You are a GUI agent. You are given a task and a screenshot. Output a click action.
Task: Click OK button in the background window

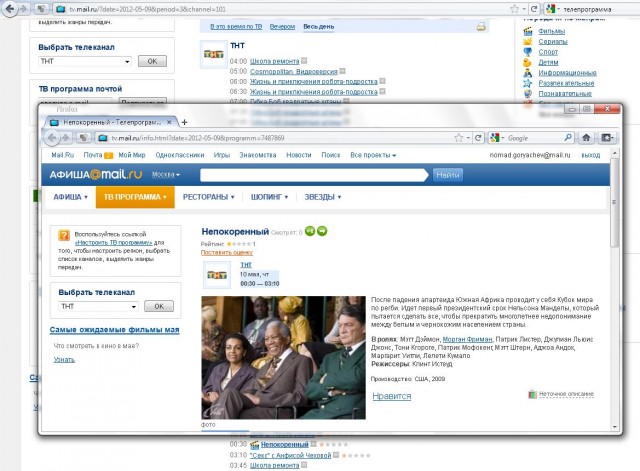tap(152, 61)
